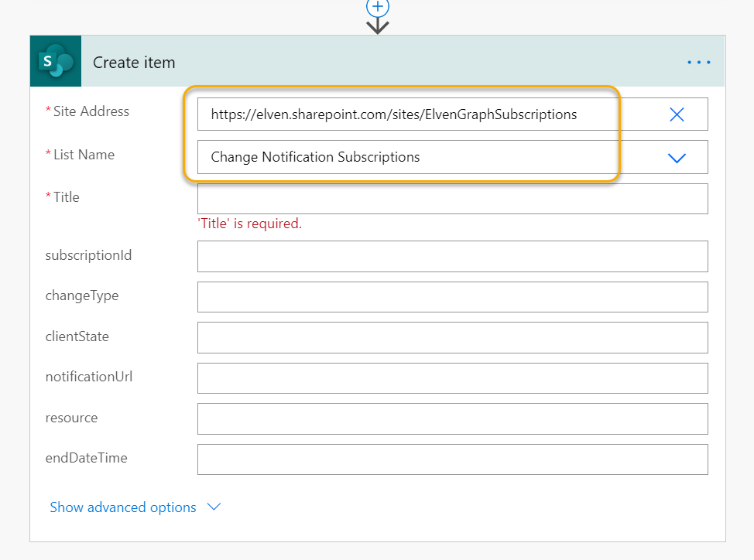Click the Title field label

click(x=66, y=197)
